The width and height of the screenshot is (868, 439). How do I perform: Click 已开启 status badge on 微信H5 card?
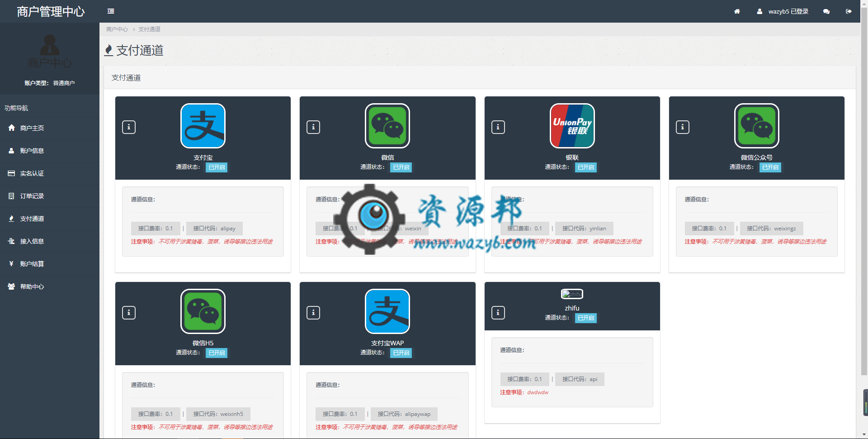217,353
